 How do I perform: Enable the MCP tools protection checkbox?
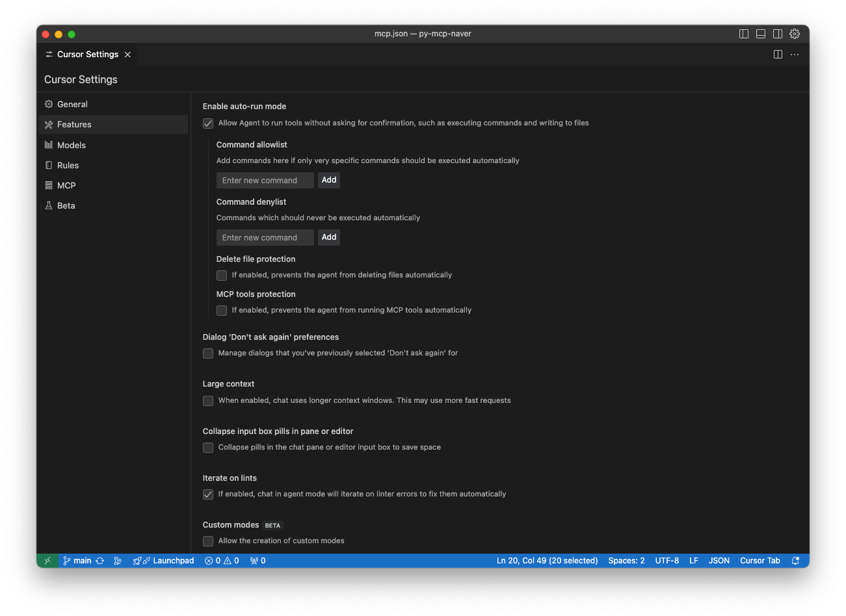(222, 311)
